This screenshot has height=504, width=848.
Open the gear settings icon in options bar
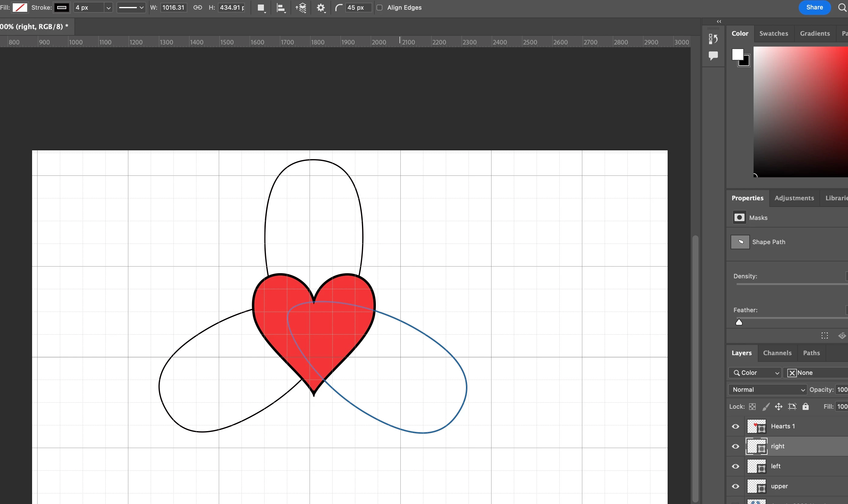pyautogui.click(x=321, y=8)
